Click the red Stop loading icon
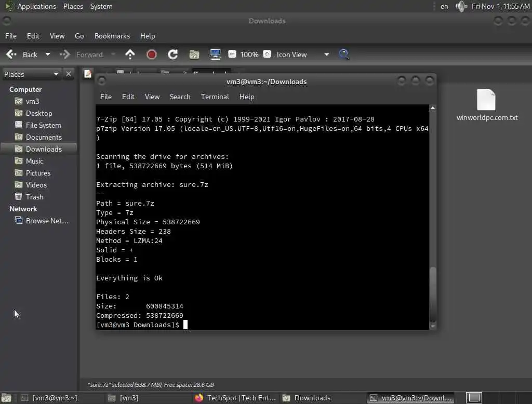 (x=151, y=55)
